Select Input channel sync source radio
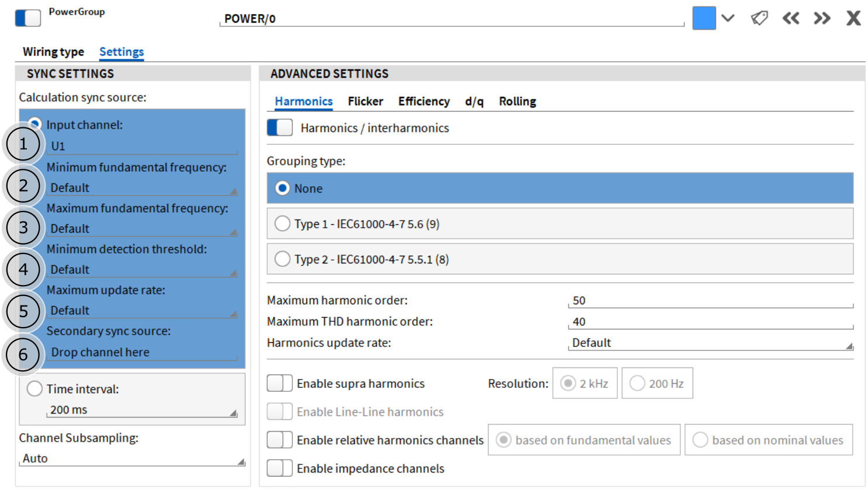868x490 pixels. pyautogui.click(x=35, y=124)
